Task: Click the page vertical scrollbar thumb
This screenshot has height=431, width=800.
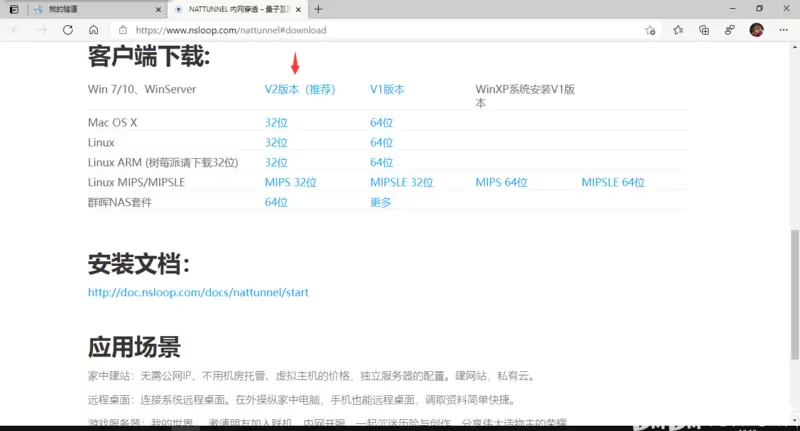Action: tap(795, 294)
